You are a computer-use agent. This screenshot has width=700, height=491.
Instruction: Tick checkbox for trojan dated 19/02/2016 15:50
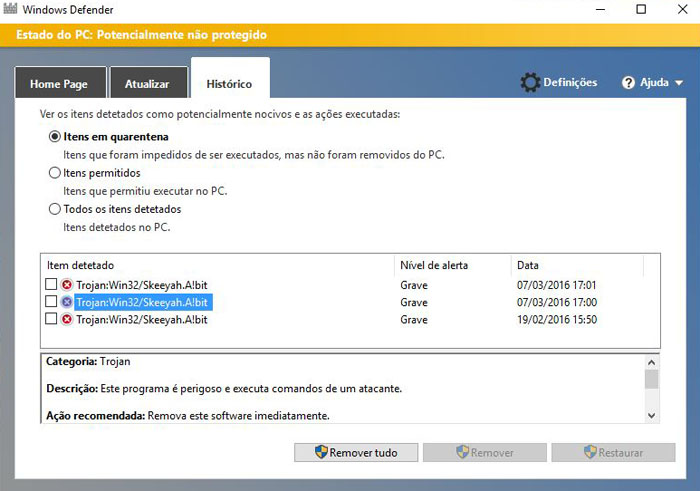point(51,319)
